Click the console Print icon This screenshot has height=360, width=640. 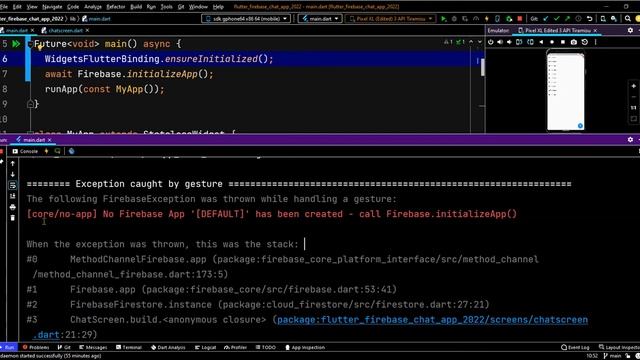click(13, 207)
